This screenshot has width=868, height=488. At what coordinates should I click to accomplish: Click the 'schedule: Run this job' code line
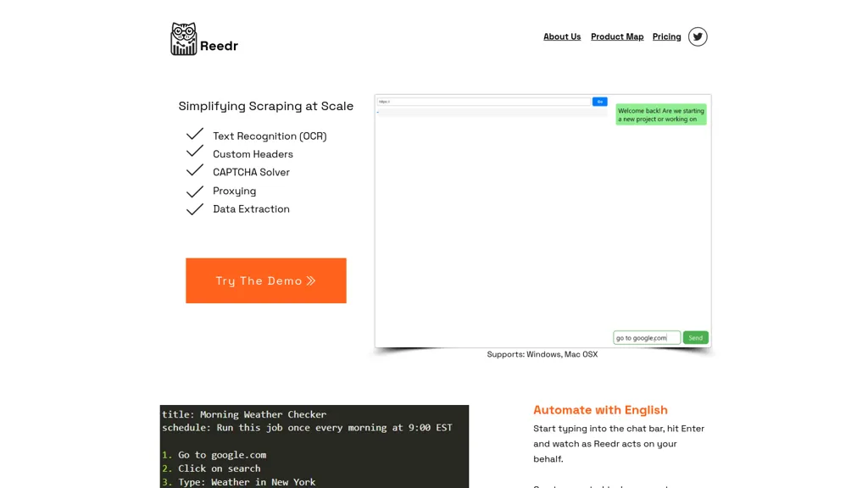pyautogui.click(x=307, y=428)
